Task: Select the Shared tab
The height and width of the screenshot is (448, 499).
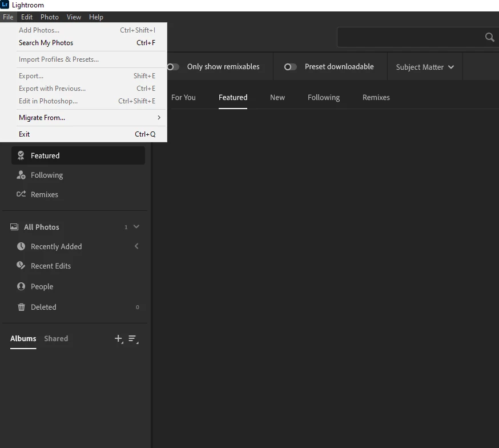Action: (56, 338)
